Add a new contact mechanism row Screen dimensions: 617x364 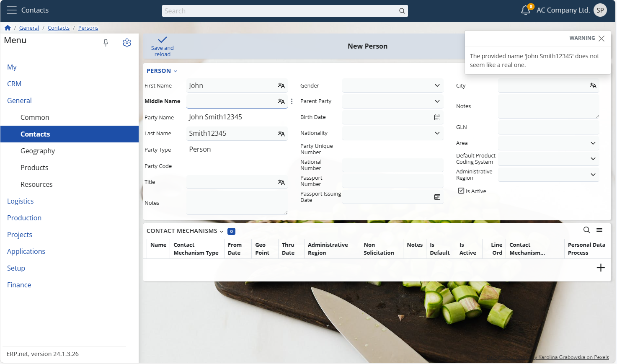(600, 268)
